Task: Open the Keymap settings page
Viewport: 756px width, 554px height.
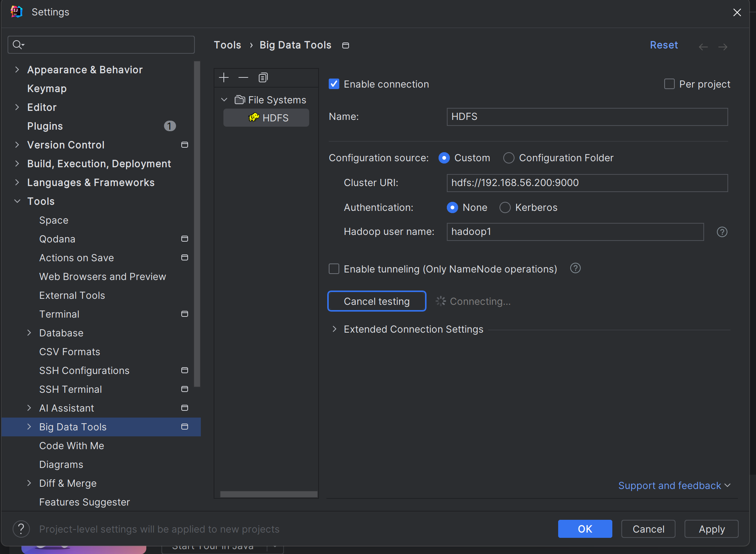Action: coord(47,89)
